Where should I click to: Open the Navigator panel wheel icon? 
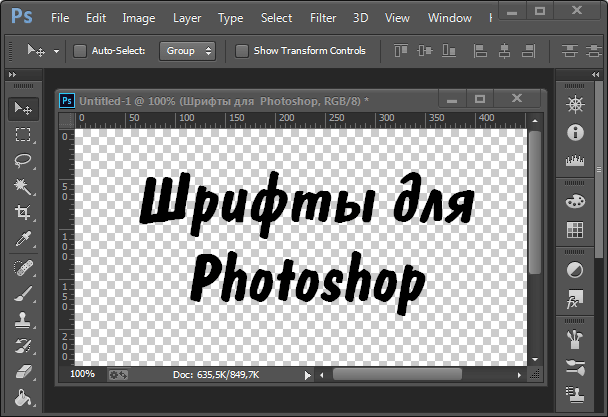575,104
